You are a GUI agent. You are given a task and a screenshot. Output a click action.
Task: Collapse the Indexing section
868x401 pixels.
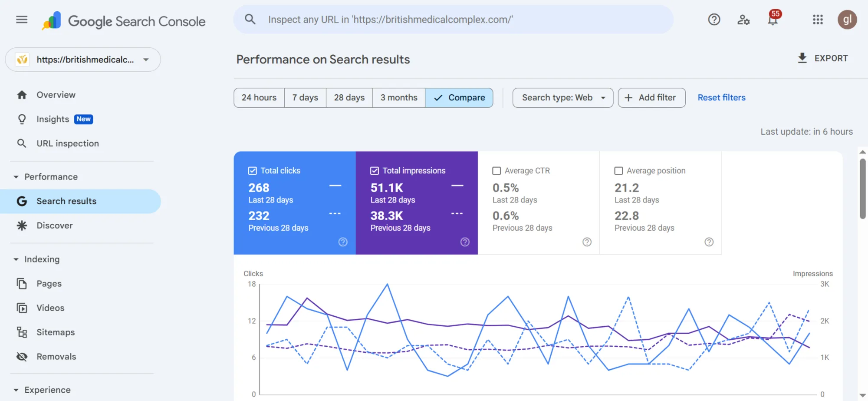[16, 259]
